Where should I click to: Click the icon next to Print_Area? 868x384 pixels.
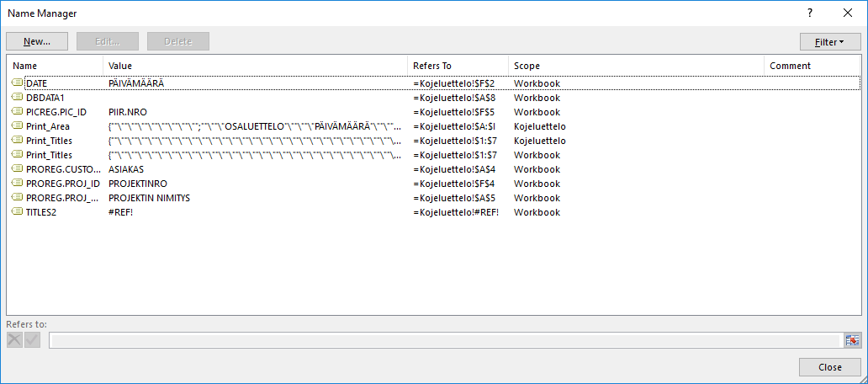coord(17,126)
